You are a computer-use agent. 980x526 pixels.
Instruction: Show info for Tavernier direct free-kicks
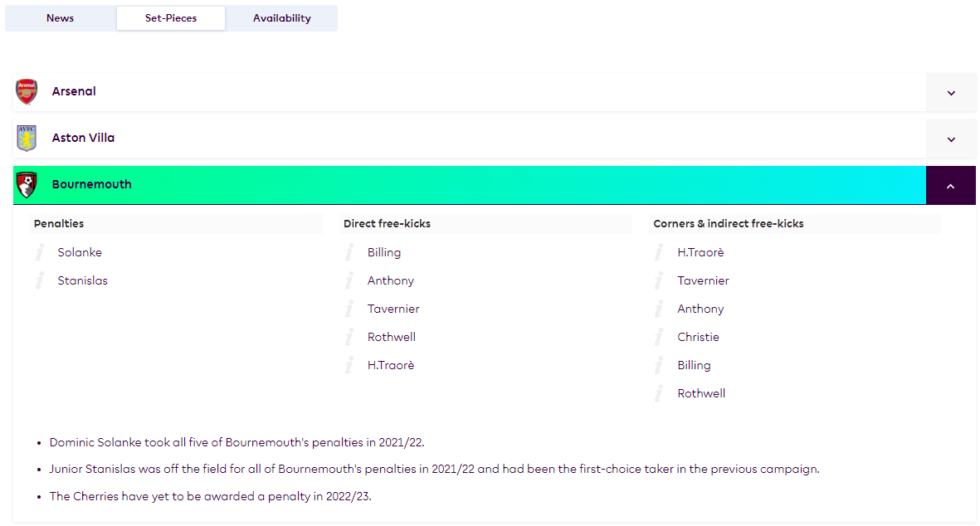350,309
